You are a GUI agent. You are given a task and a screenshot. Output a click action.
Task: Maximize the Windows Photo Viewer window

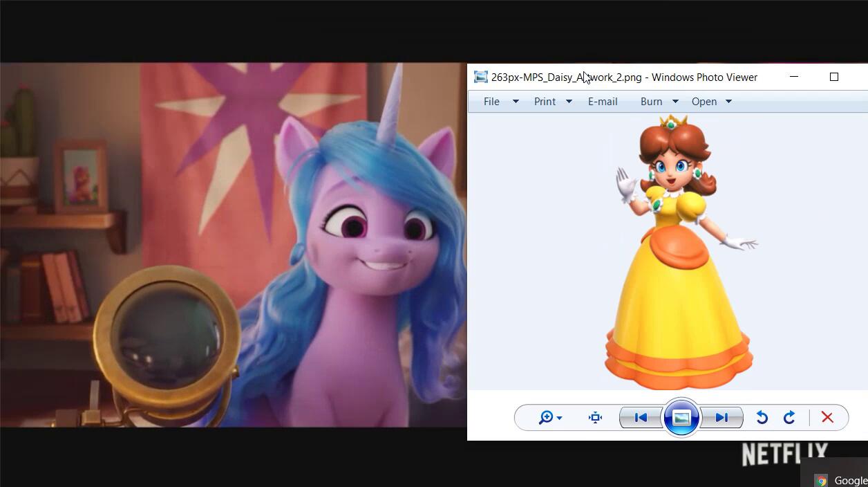[834, 77]
